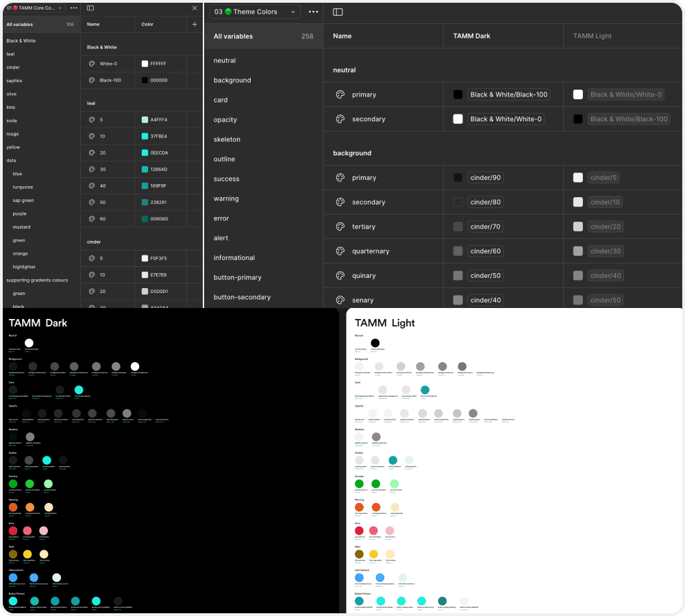This screenshot has width=685, height=616.
Task: Open the Theme Colors collection dropdown
Action: [x=255, y=12]
